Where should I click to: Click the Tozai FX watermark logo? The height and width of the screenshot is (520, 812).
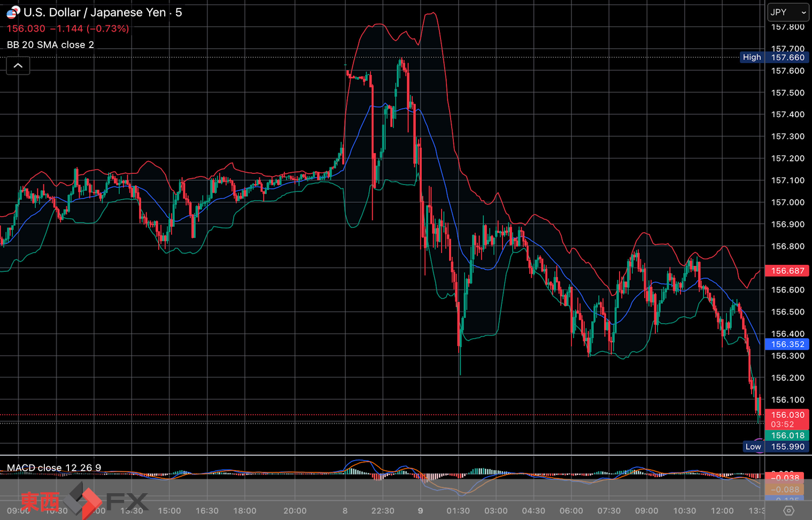point(84,501)
